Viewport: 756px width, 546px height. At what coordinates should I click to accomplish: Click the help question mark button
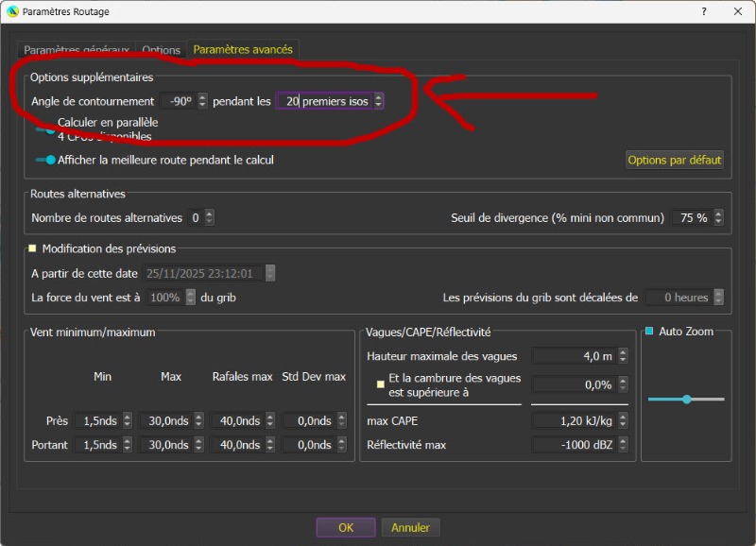coord(704,11)
